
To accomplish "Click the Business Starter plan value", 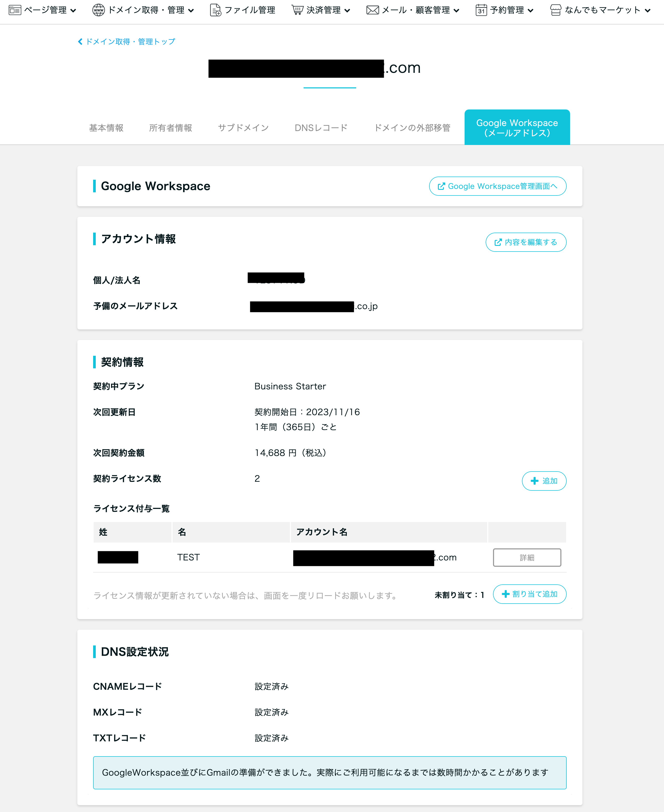I will pos(290,386).
